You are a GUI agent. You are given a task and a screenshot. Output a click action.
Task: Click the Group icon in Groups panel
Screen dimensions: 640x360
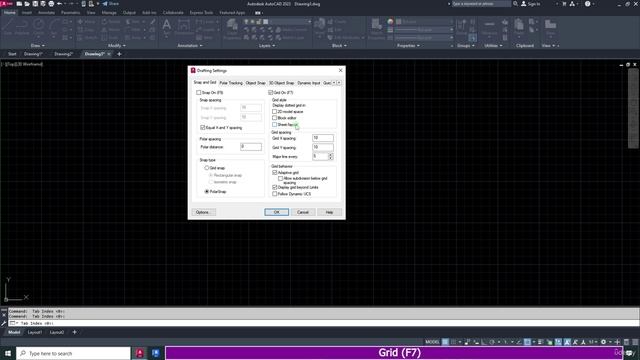coord(462,26)
